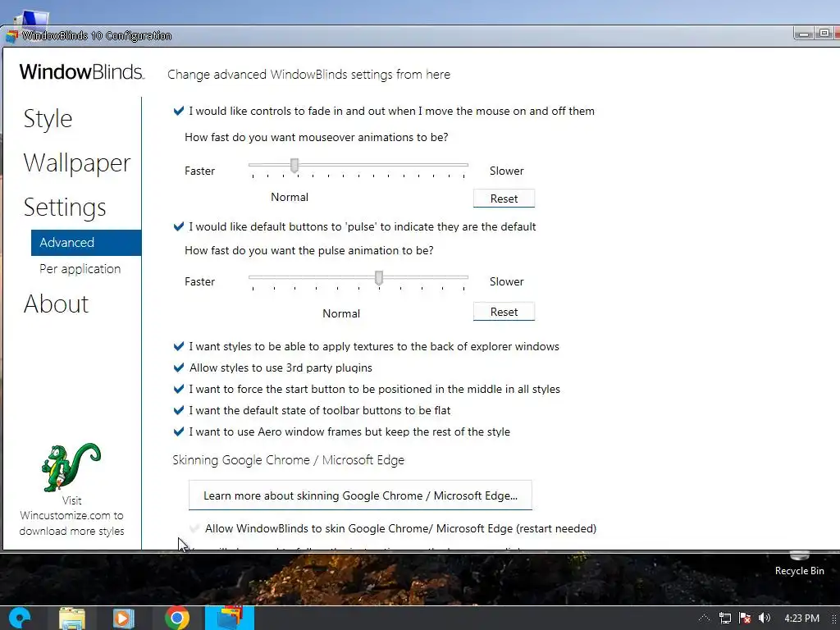Launch the media player taskbar icon

123,619
